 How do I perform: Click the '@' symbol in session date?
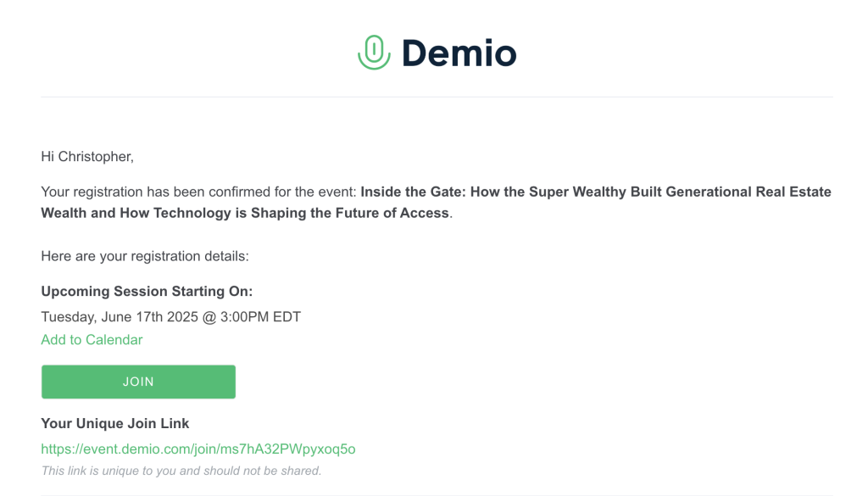point(209,318)
